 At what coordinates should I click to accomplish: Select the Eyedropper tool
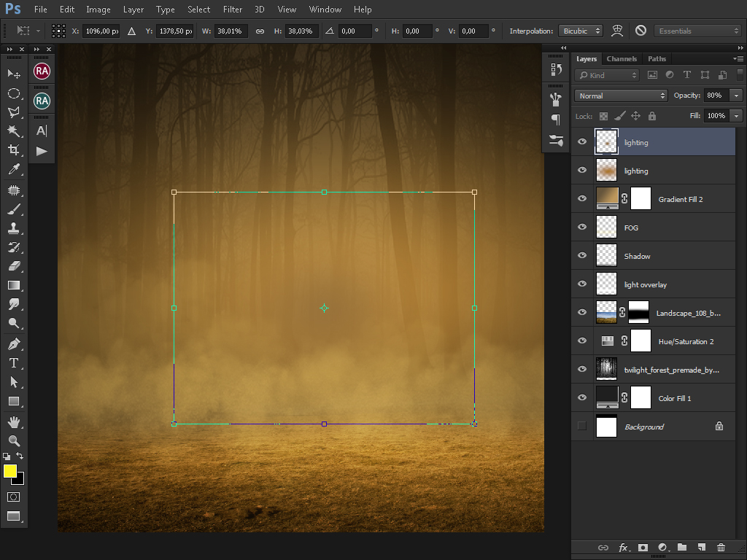point(14,169)
